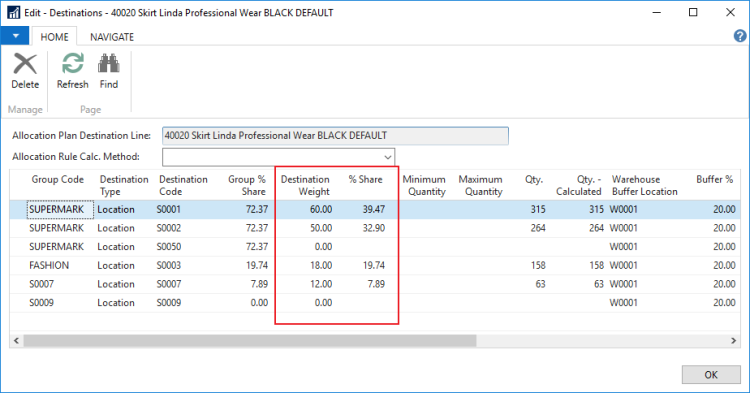The width and height of the screenshot is (750, 393).
Task: Open the help question mark icon
Action: point(739,36)
